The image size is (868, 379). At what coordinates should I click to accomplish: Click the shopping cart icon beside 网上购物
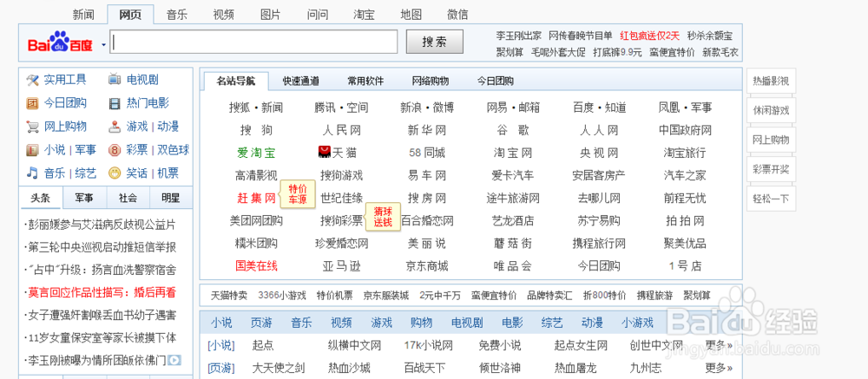pos(33,127)
